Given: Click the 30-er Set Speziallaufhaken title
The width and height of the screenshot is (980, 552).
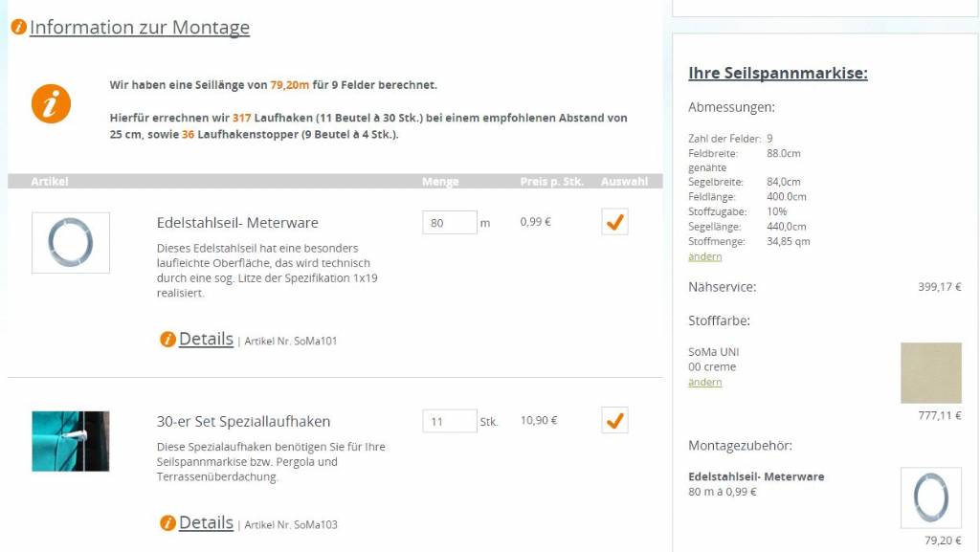Looking at the screenshot, I should click(x=243, y=421).
